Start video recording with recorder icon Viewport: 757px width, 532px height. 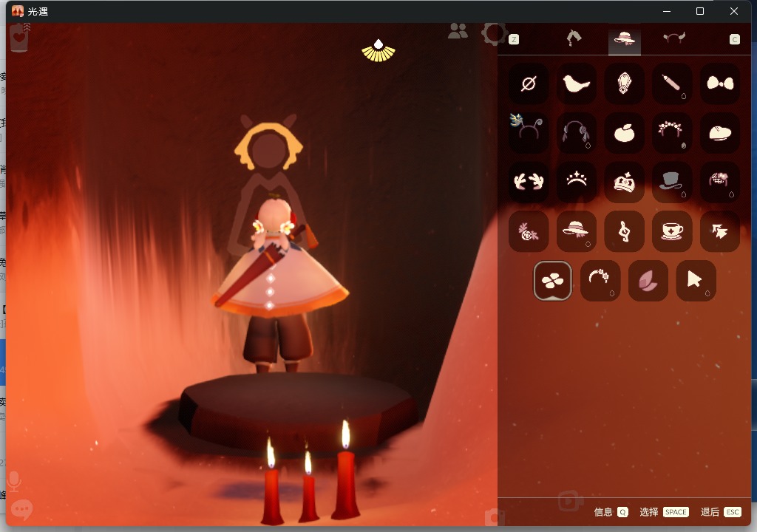(x=571, y=501)
